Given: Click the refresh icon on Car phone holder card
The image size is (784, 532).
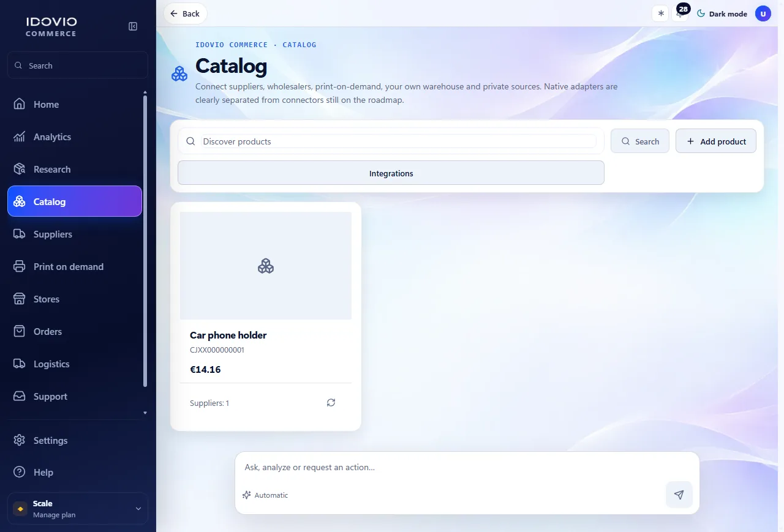Looking at the screenshot, I should point(331,403).
